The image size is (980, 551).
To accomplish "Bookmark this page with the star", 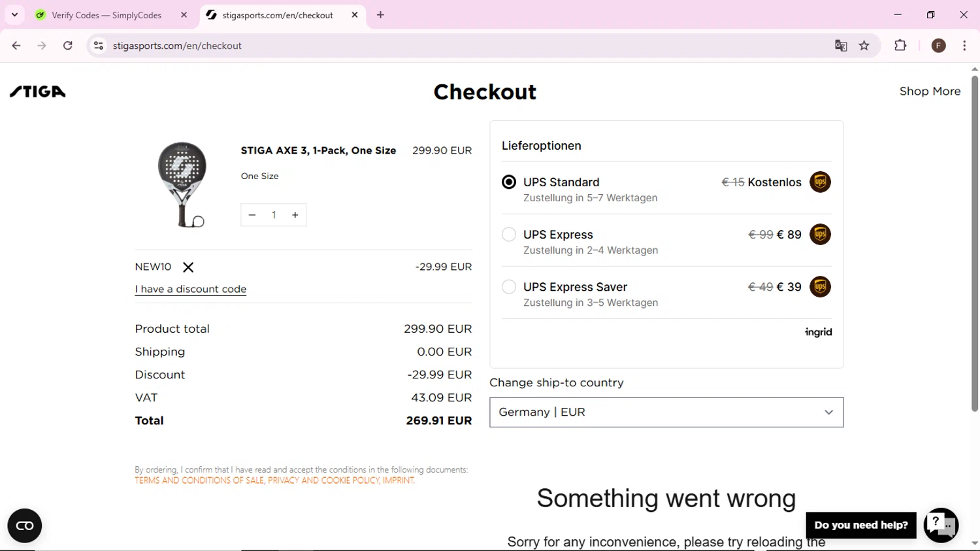I will coord(864,46).
